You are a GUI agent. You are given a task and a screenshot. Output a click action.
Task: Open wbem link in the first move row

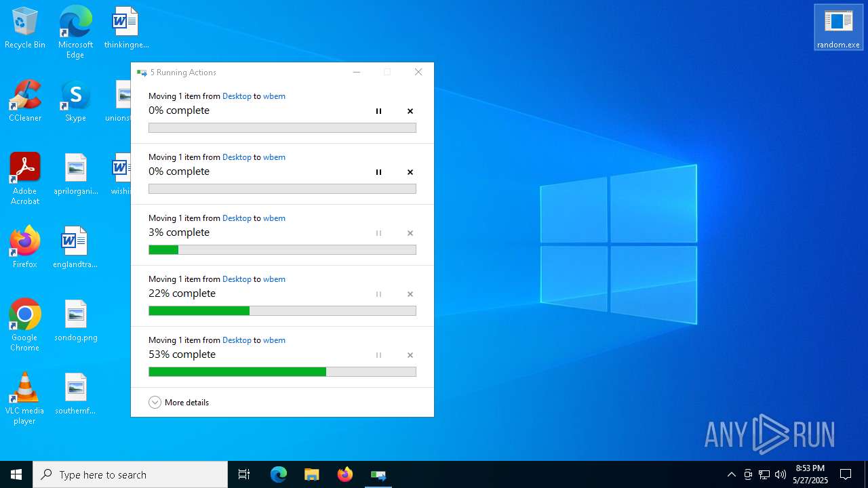[x=274, y=96]
